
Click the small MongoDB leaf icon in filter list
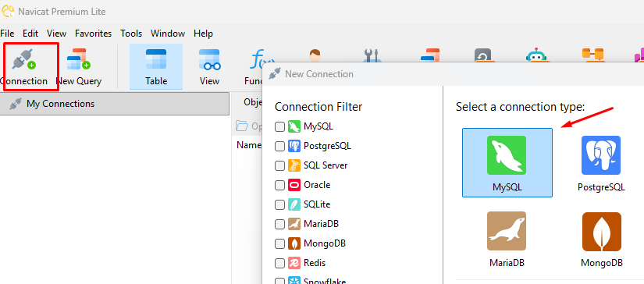tap(294, 243)
